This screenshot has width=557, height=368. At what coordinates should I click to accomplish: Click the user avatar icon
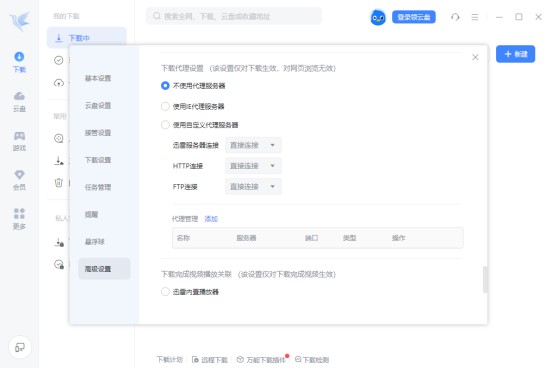click(378, 17)
